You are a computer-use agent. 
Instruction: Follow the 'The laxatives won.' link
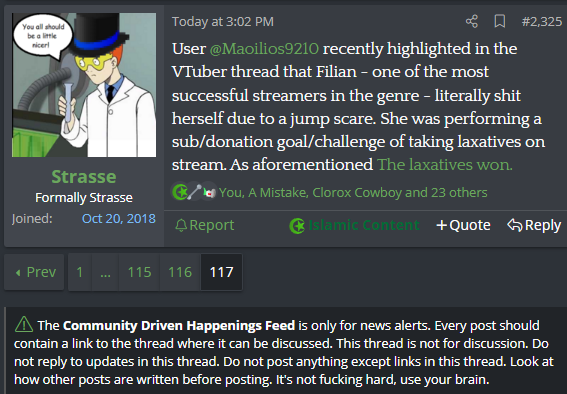tap(445, 164)
